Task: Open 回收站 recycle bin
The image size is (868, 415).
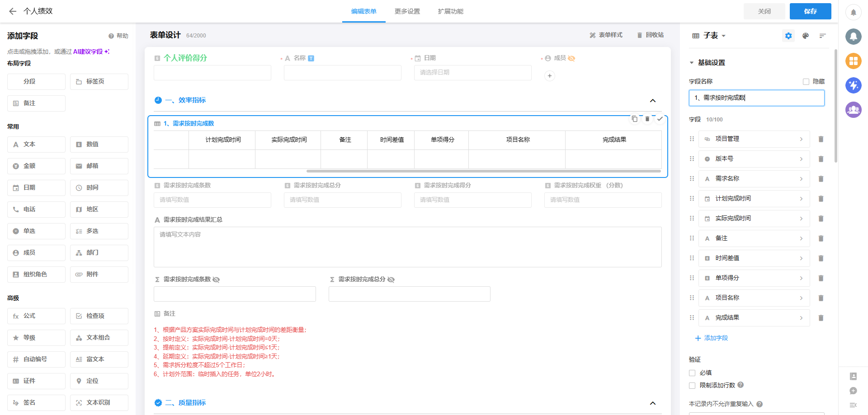Action: tap(650, 35)
